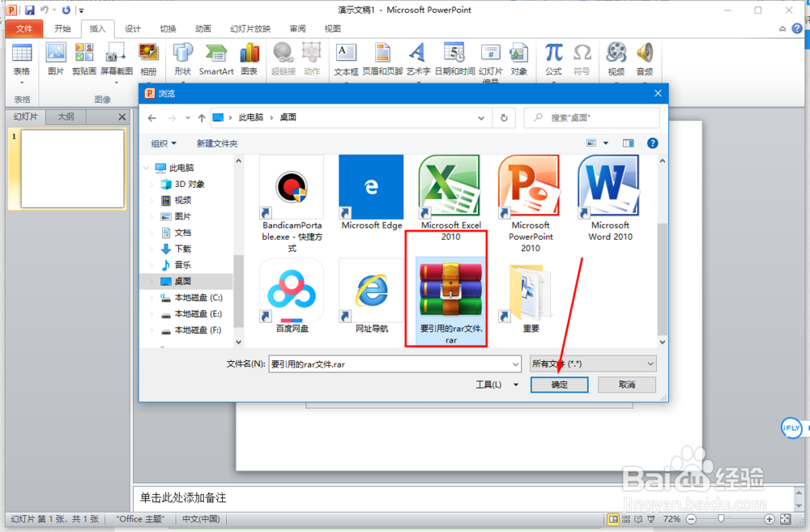Click the zoom slider handle in status bar
Screen dimensions: 810x532
coord(721,518)
